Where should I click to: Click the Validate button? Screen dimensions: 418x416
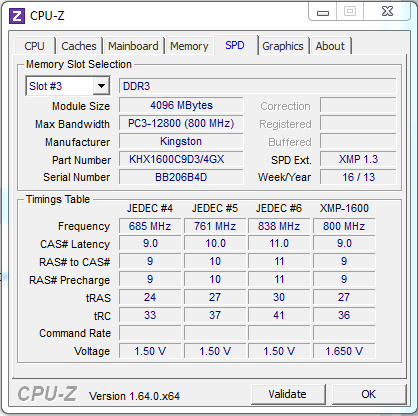pyautogui.click(x=288, y=394)
